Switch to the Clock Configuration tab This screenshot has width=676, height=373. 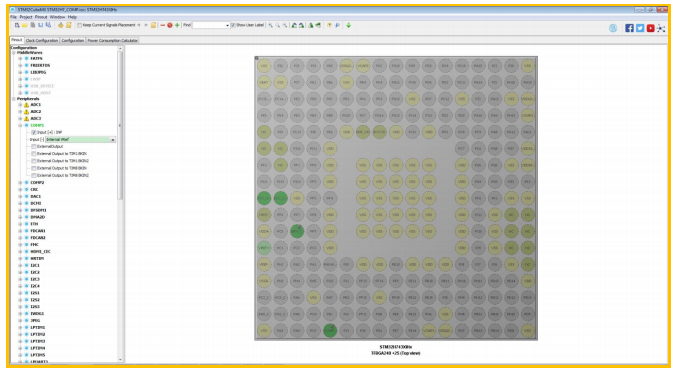[x=42, y=41]
